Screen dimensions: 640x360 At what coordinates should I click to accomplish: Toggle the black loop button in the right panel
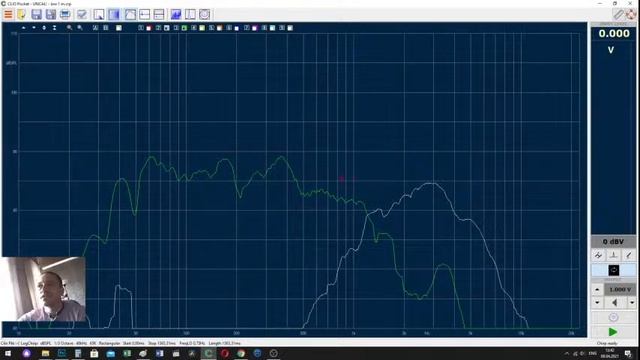point(614,270)
